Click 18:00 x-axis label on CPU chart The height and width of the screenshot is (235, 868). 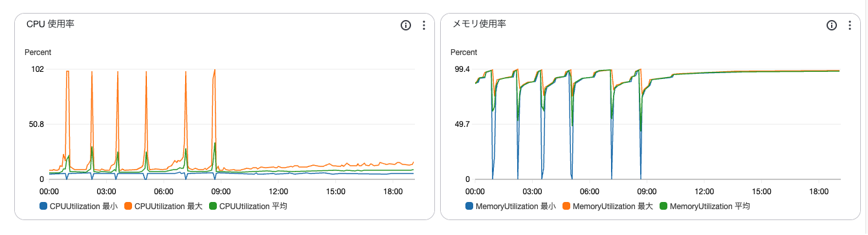pyautogui.click(x=393, y=192)
